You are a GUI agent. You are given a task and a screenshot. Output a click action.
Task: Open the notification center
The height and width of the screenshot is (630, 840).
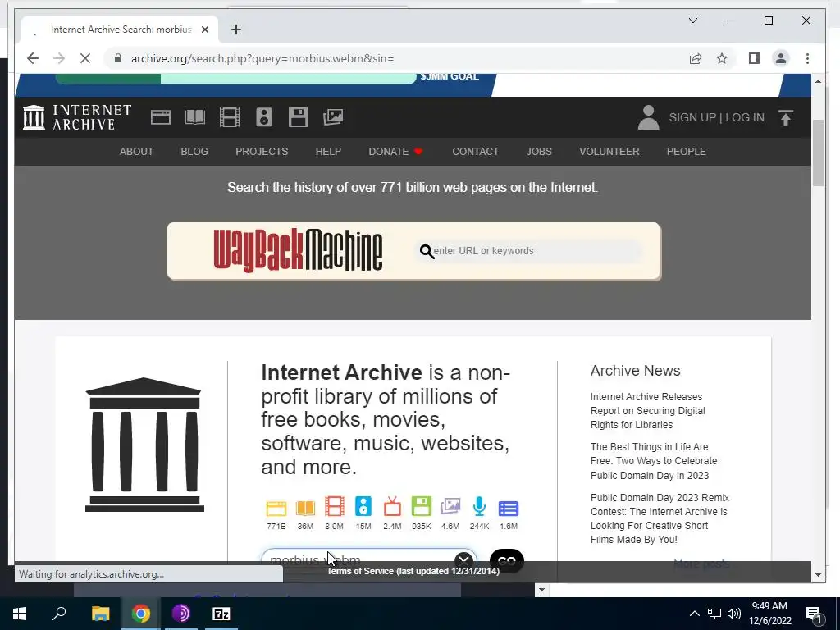point(814,614)
